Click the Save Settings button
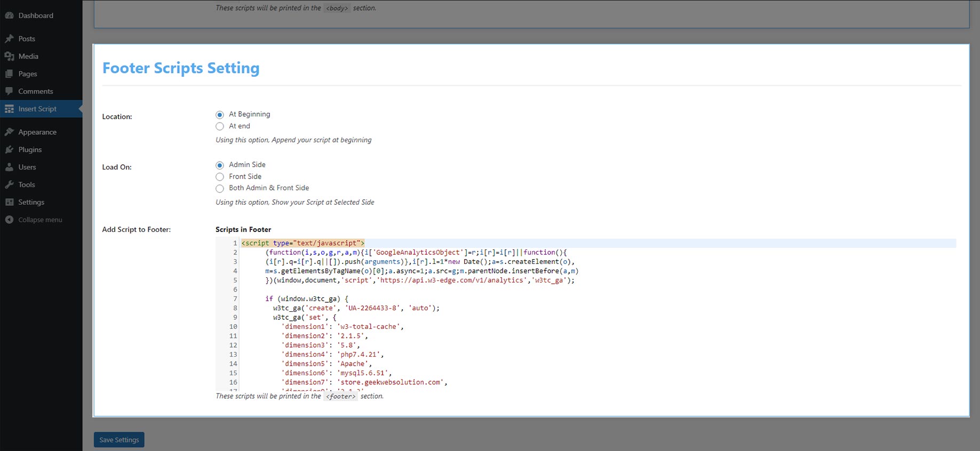The height and width of the screenshot is (451, 980). tap(119, 440)
